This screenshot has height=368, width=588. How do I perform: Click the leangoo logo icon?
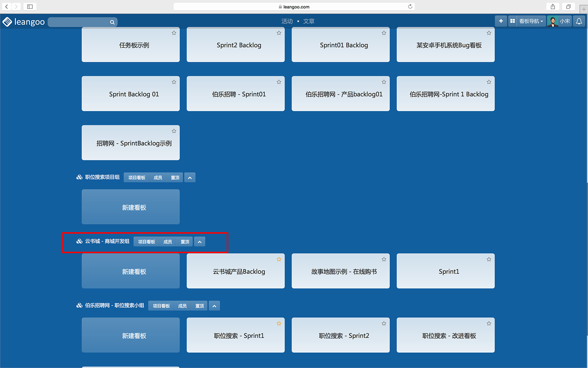[x=7, y=22]
